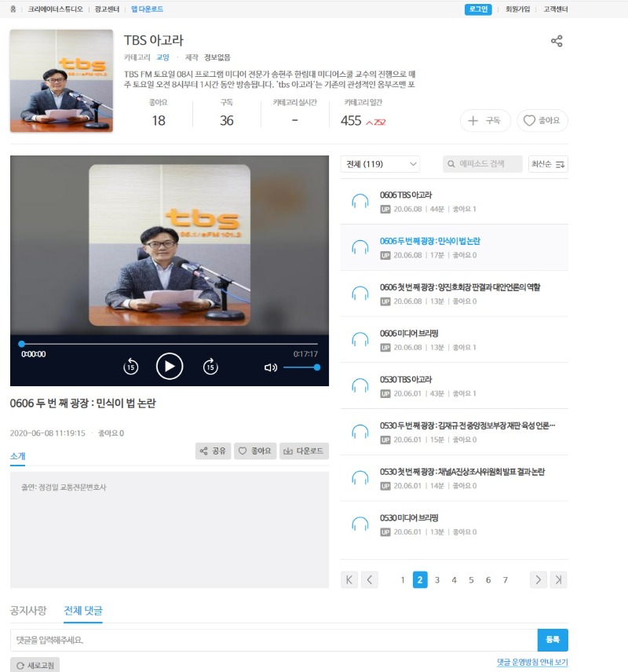Screen dimensions: 628x672
Task: Go to page 3 of episodes
Action: pyautogui.click(x=436, y=580)
